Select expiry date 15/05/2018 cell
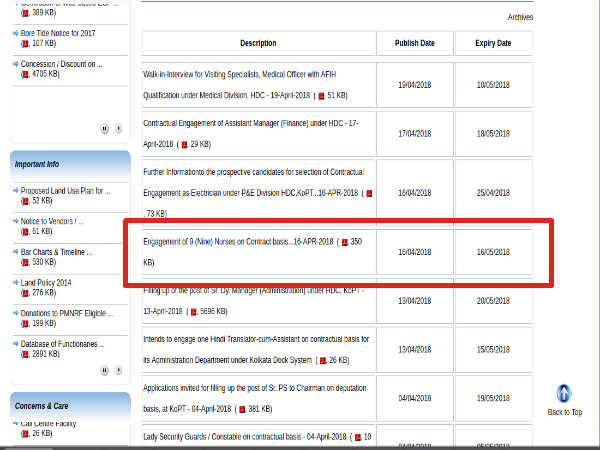The height and width of the screenshot is (450, 600). (493, 350)
